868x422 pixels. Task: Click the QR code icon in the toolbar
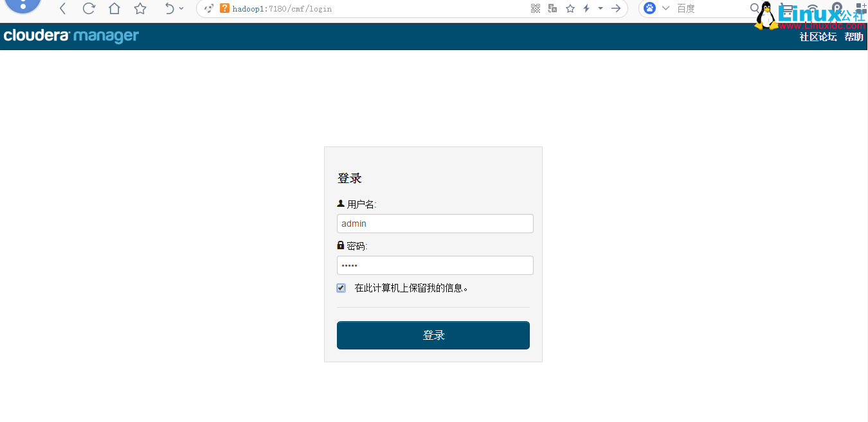(536, 8)
